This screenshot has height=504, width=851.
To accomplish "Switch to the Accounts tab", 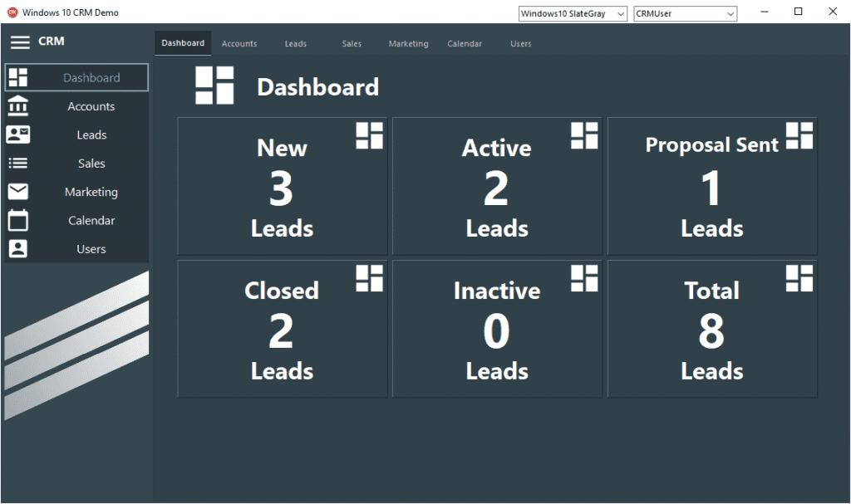I will (239, 43).
